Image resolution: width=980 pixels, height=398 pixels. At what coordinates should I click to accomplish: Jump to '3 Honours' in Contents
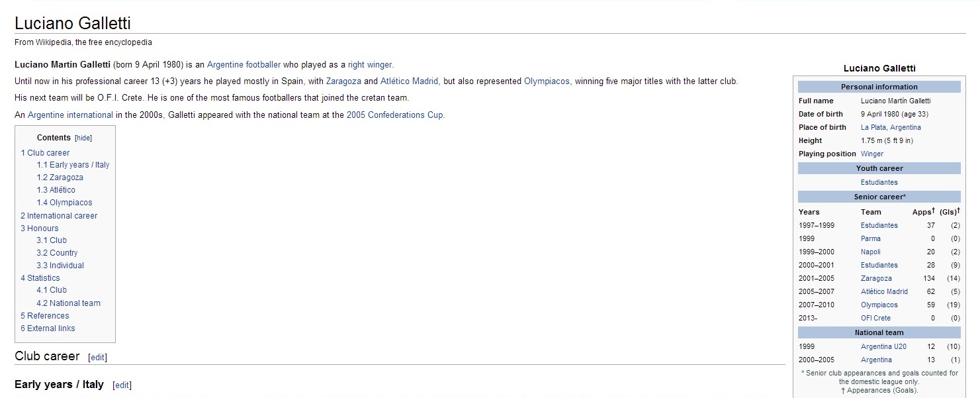(x=39, y=228)
